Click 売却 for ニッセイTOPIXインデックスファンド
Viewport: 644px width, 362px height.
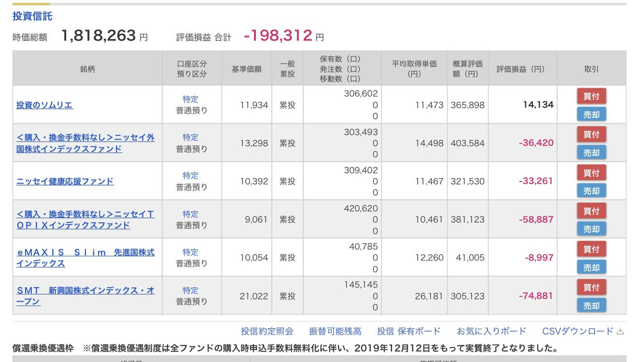(x=591, y=228)
